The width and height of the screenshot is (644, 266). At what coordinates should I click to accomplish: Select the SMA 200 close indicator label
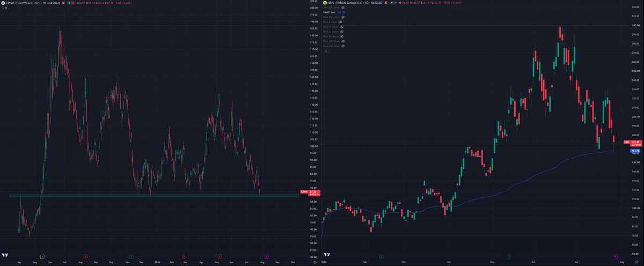tap(331, 8)
